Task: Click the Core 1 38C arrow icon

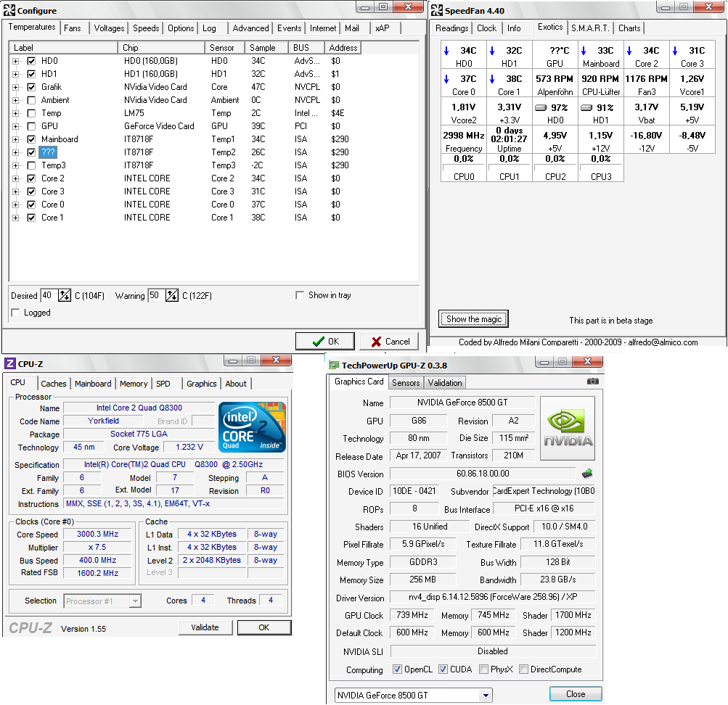Action: coord(492,79)
